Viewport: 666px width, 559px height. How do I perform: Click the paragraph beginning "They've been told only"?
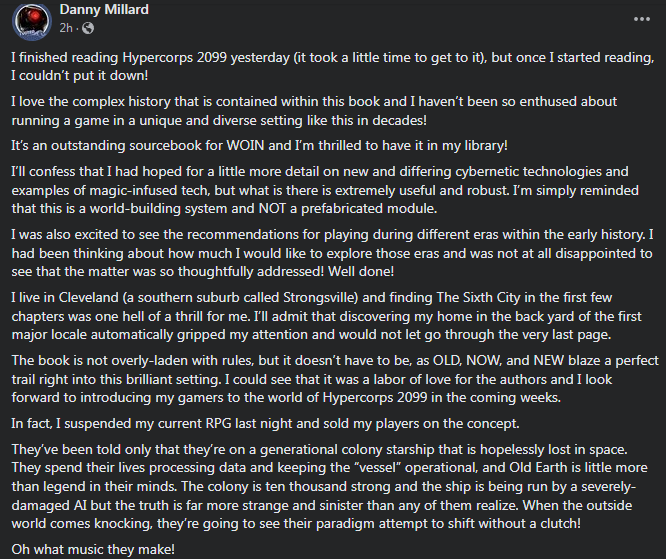coord(329,486)
